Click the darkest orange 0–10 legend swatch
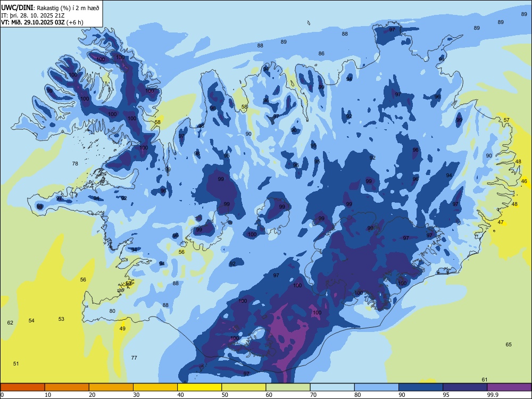 point(22,387)
